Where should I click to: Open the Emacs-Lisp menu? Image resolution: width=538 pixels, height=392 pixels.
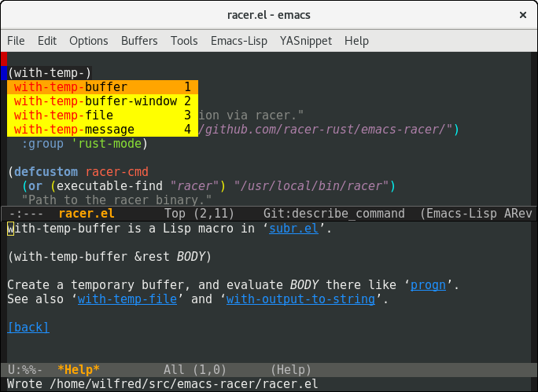click(x=238, y=41)
